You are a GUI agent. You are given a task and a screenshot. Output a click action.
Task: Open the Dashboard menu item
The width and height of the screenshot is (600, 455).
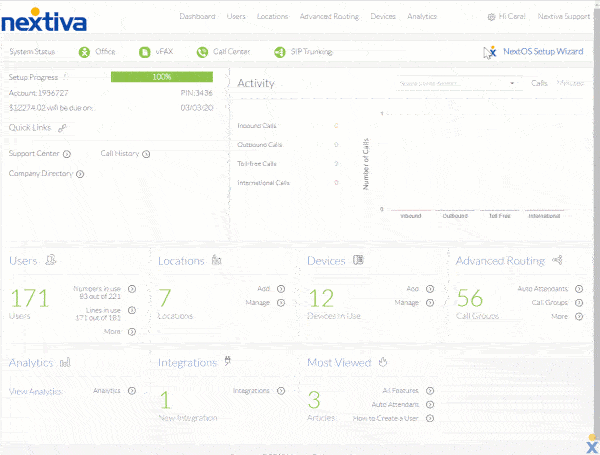pos(197,16)
